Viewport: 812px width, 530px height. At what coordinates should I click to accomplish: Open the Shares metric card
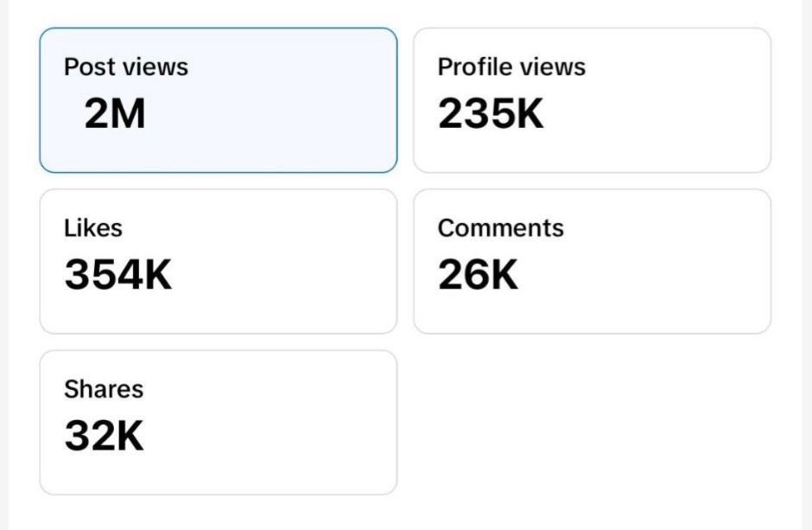coord(218,422)
